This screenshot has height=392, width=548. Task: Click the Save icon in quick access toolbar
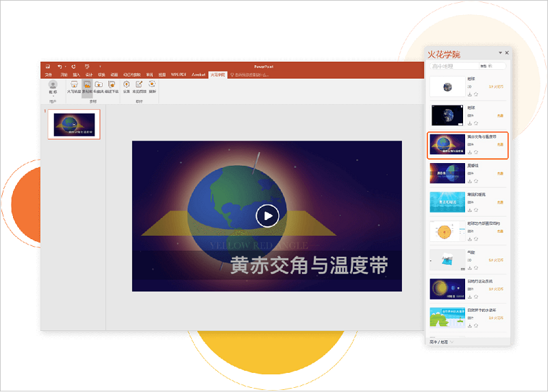click(x=48, y=66)
